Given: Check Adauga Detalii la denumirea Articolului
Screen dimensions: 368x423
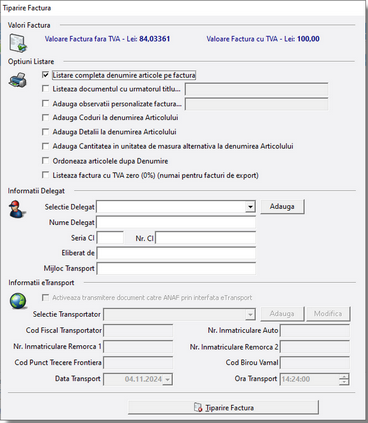Looking at the screenshot, I should point(45,132).
